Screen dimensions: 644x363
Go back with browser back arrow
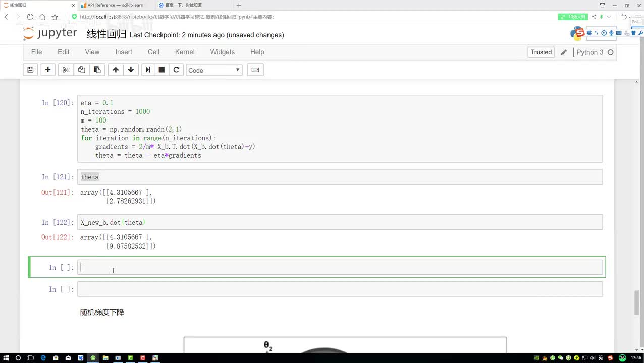pos(7,17)
